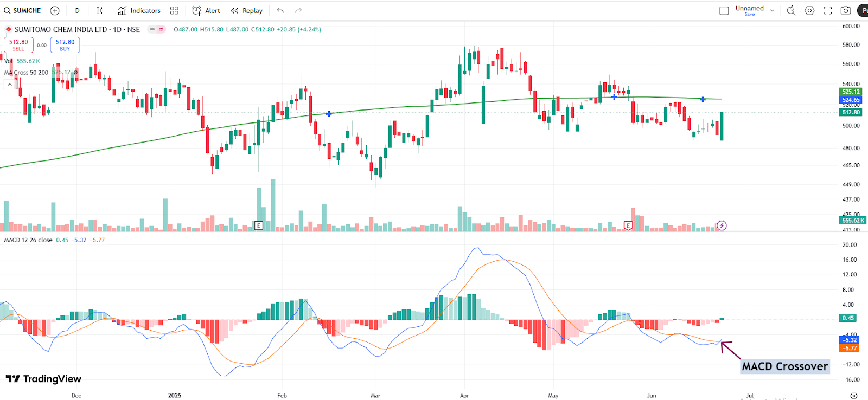This screenshot has height=400, width=868.
Task: Click the 525.12 green price label
Action: [851, 92]
